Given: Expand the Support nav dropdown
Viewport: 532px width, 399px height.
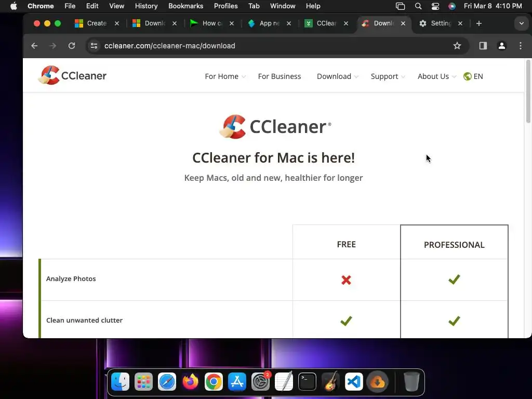Looking at the screenshot, I should (x=388, y=76).
